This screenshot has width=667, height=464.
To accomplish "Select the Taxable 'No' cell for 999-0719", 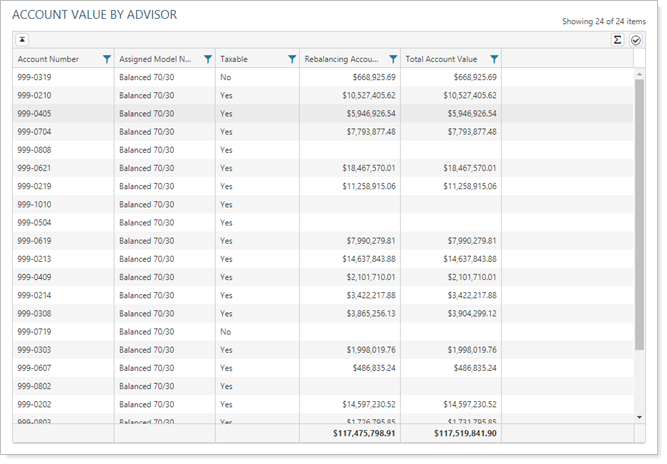I will [x=226, y=331].
